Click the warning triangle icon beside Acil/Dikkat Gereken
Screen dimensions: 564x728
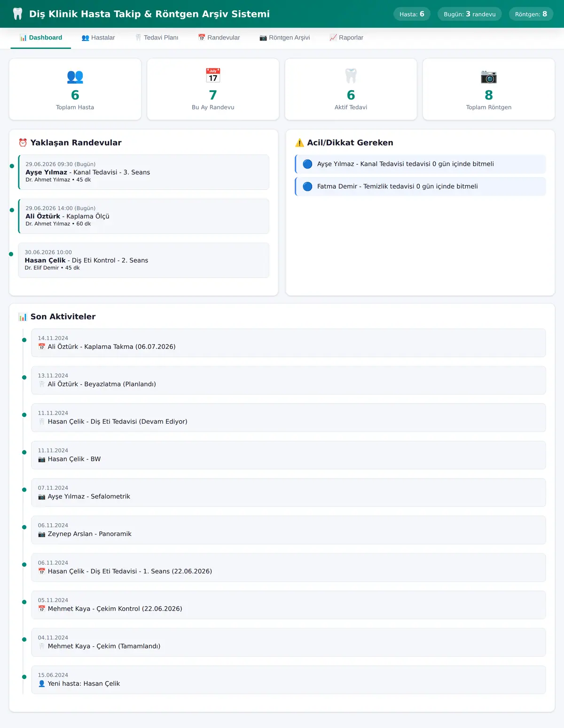(x=299, y=143)
